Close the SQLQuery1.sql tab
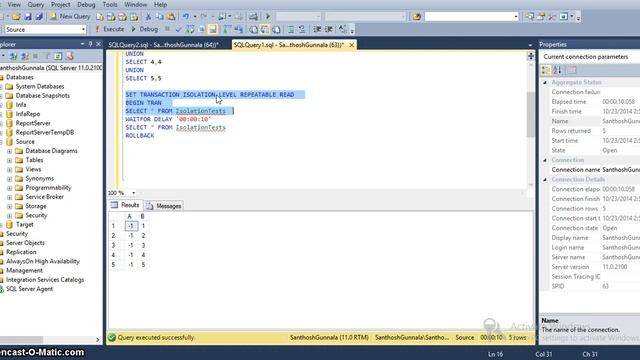640x360 pixels. point(351,45)
